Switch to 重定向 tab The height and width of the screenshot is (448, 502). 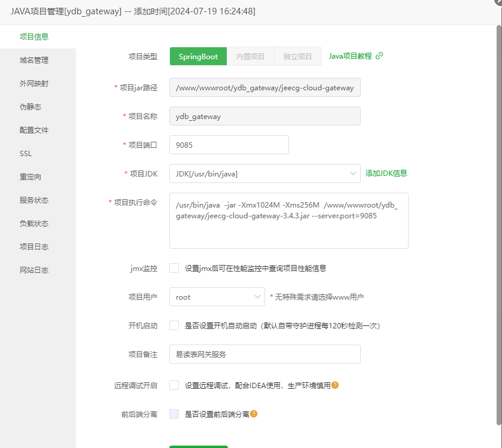click(x=31, y=177)
